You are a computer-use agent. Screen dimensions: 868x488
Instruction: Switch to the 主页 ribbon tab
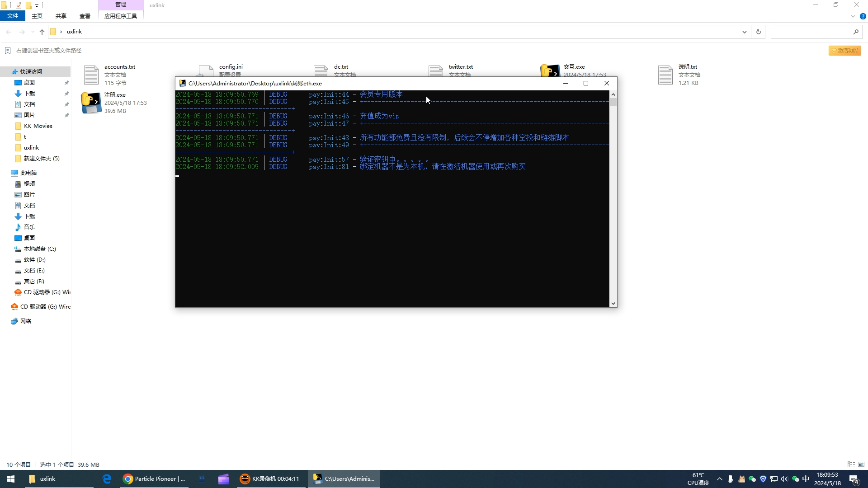(37, 16)
